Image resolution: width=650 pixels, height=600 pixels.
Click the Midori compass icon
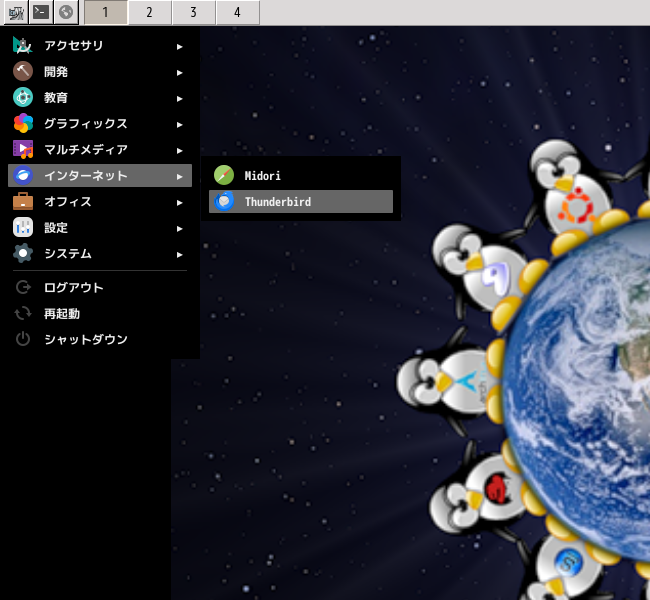tap(224, 175)
